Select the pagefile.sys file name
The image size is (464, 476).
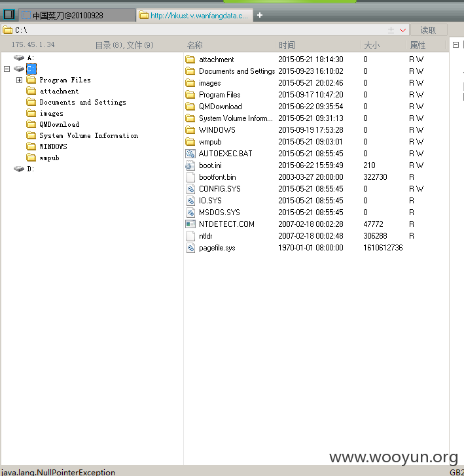pos(217,248)
